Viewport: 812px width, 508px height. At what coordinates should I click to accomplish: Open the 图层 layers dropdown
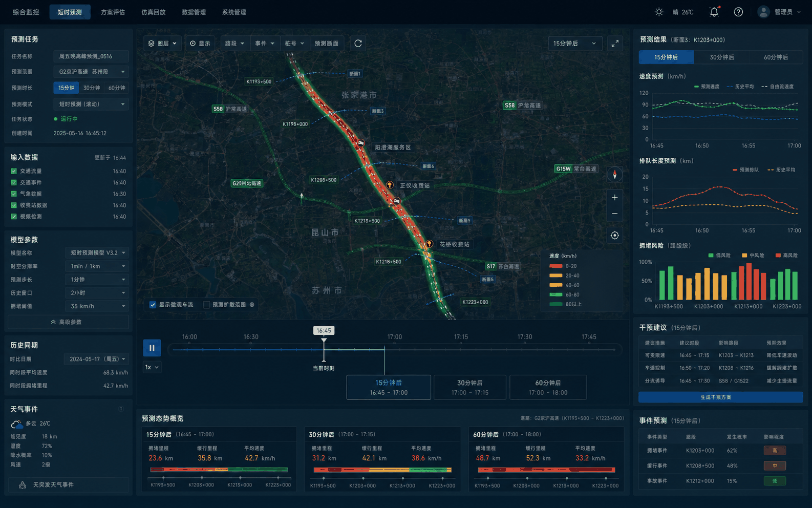coord(162,44)
